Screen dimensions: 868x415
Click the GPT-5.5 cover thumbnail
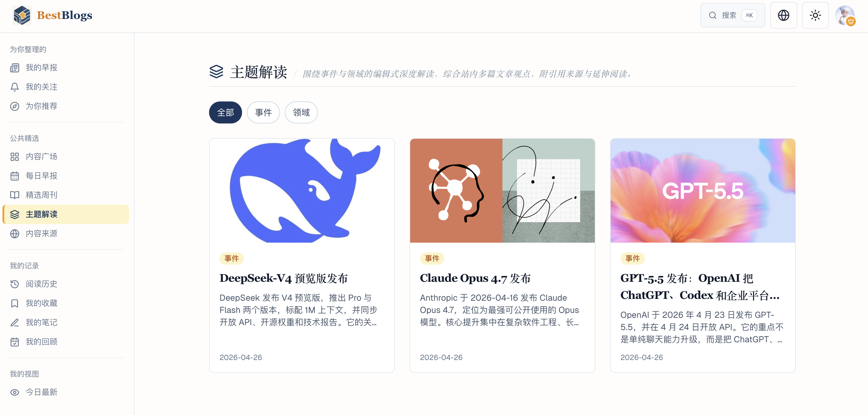[703, 191]
